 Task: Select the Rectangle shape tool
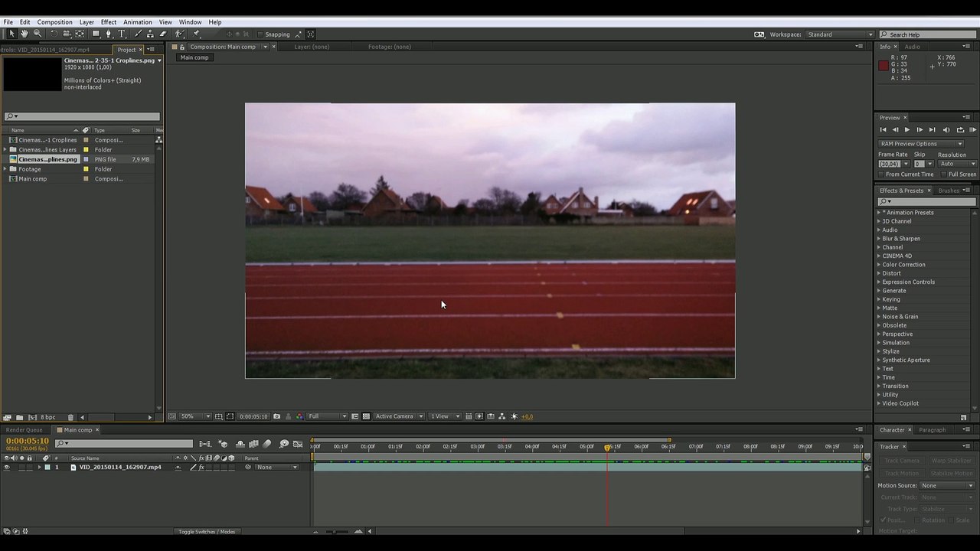point(96,34)
